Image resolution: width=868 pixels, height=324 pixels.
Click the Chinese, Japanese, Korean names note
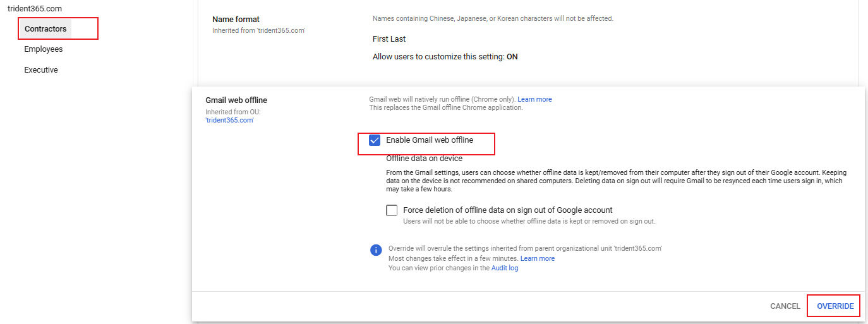493,18
